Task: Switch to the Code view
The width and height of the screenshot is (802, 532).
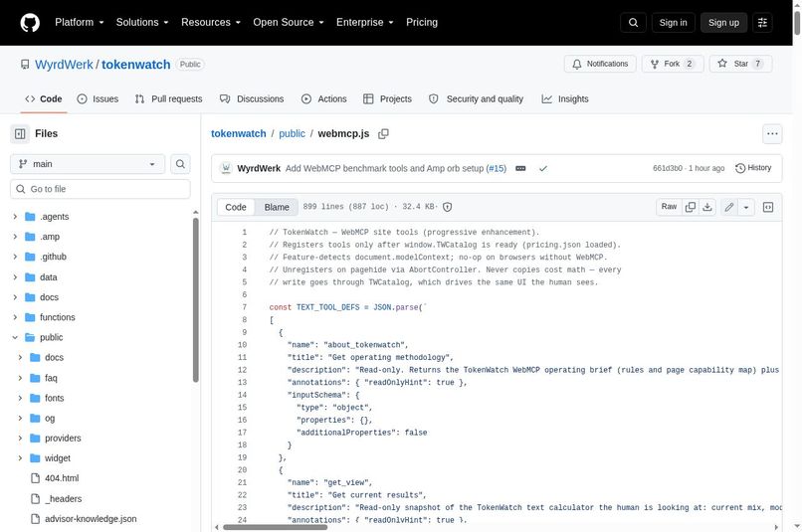Action: pyautogui.click(x=236, y=207)
